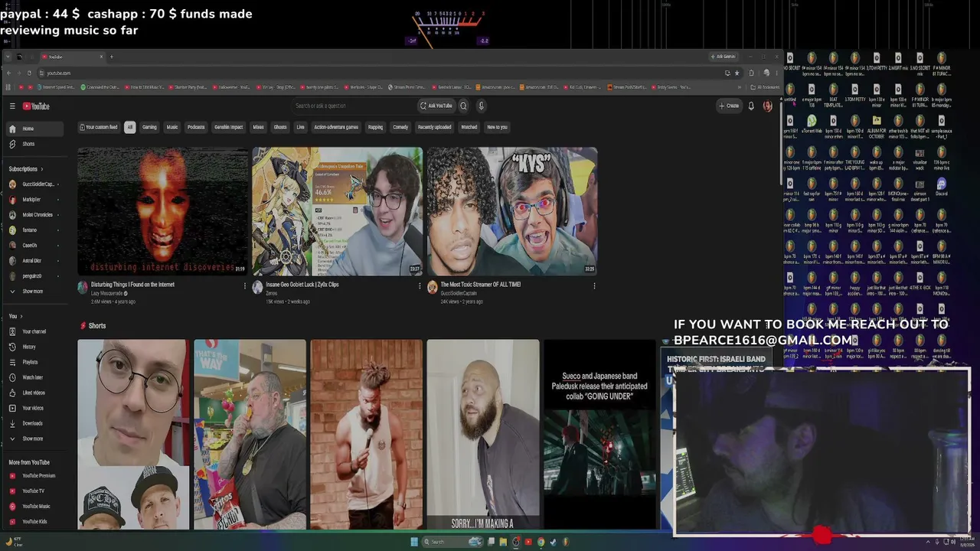Image resolution: width=980 pixels, height=551 pixels.
Task: Open the account avatar menu
Action: pos(767,106)
